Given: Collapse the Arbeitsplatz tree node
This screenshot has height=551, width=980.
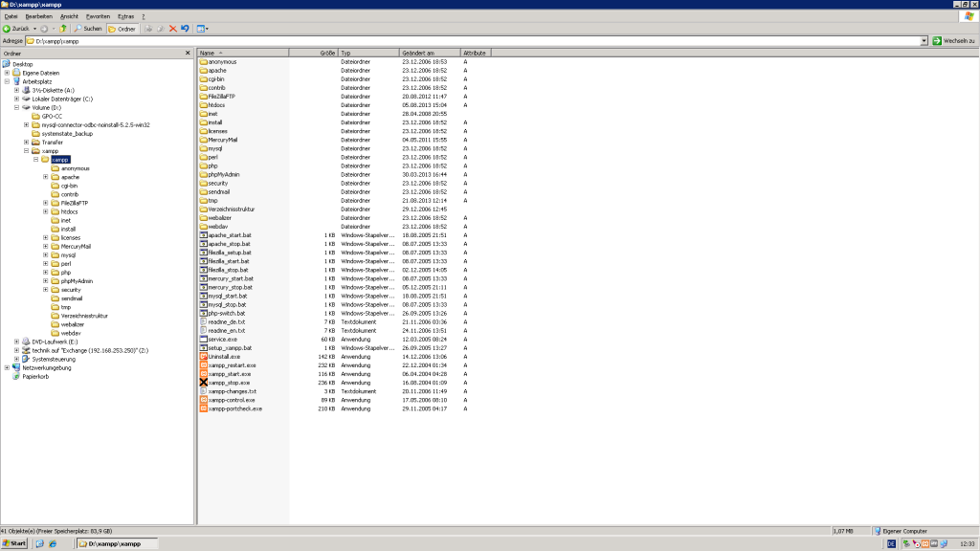Looking at the screenshot, I should click(x=8, y=82).
